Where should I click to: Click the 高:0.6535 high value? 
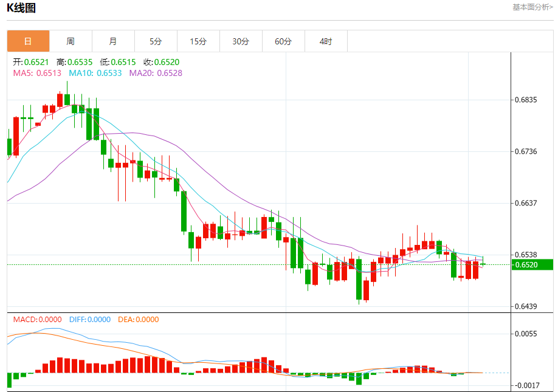74,62
